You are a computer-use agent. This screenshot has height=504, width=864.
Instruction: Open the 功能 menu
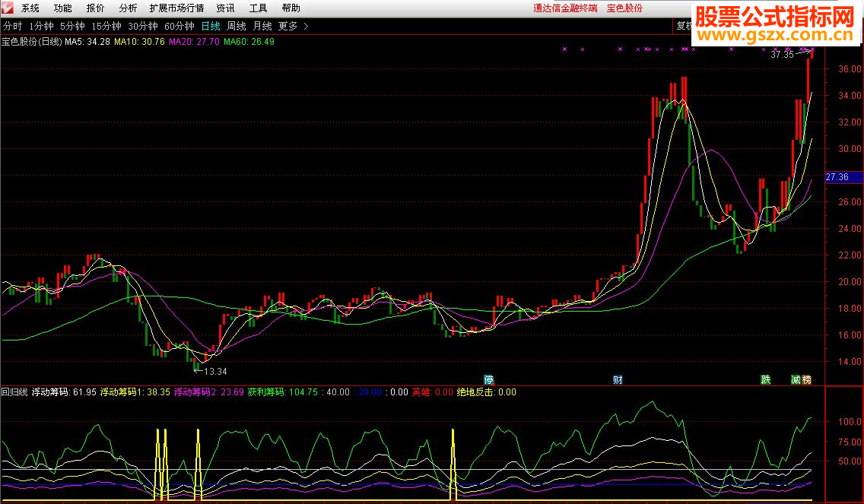(x=63, y=8)
